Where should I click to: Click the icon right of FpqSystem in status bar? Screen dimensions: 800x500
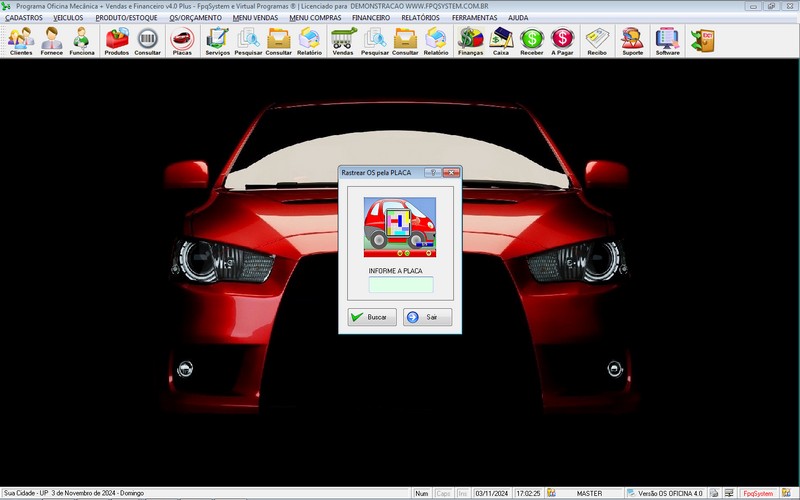pos(786,493)
